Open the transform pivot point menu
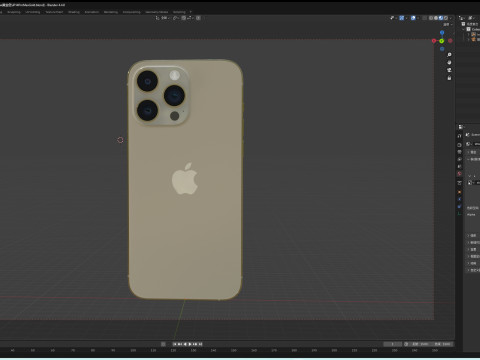Viewport: 480px width, 360px height. [176, 18]
